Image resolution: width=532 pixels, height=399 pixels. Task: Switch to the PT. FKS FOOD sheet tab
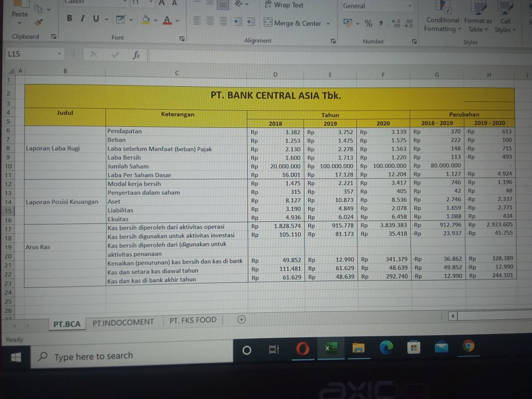193,320
